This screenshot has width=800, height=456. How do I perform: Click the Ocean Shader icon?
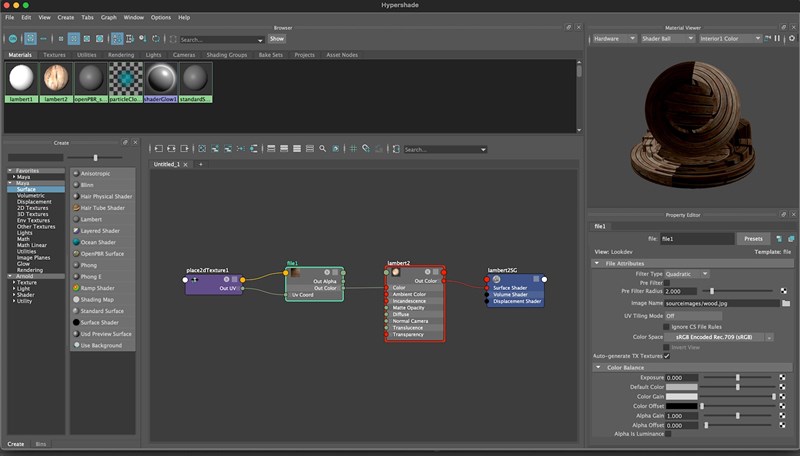click(x=76, y=242)
